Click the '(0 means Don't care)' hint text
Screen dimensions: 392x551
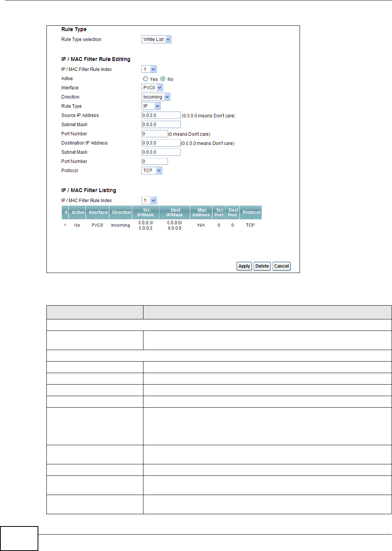[x=189, y=134]
